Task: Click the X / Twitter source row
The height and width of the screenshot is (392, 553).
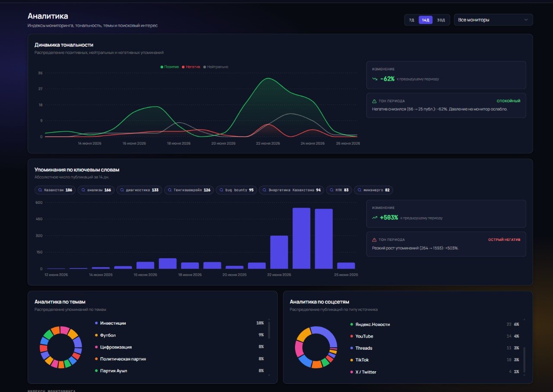Action: (435, 372)
